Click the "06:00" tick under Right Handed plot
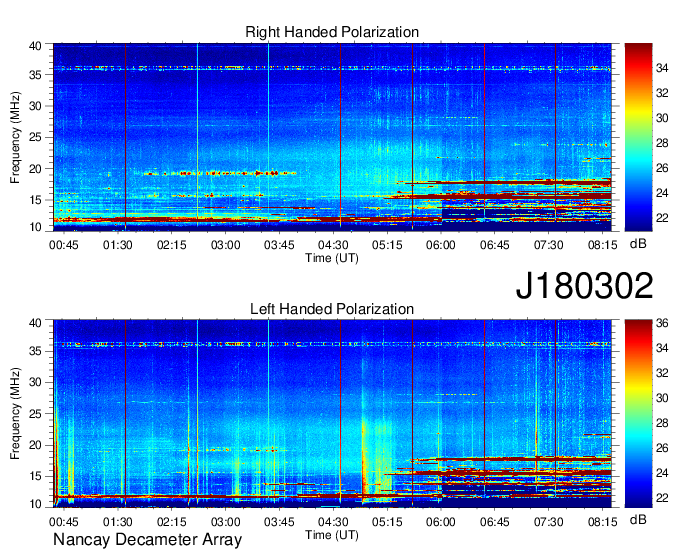The width and height of the screenshot is (680, 552). pyautogui.click(x=441, y=245)
